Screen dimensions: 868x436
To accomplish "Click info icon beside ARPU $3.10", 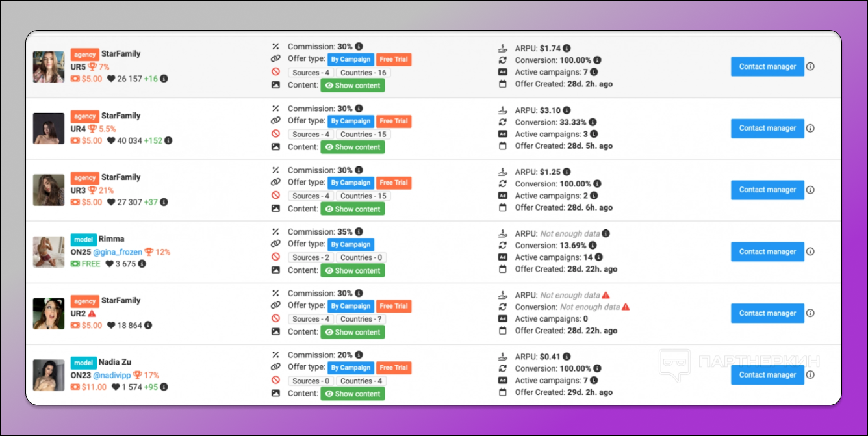I will pos(567,110).
